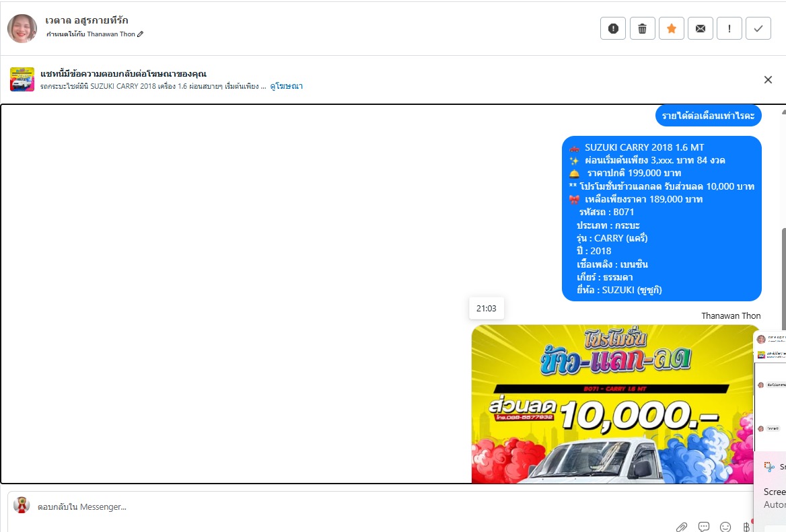Click the customer name เวตาล อสูรกายที่รัก
The height and width of the screenshot is (532, 786).
(87, 20)
